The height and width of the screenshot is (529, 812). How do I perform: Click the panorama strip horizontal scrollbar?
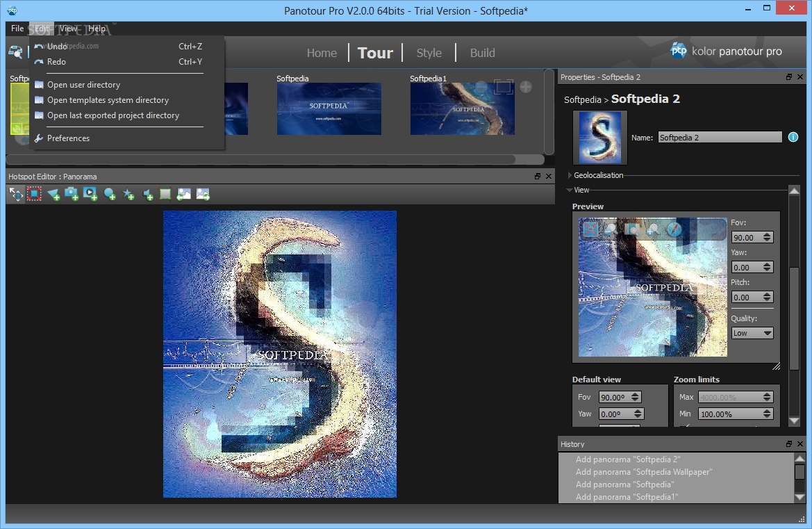261,159
